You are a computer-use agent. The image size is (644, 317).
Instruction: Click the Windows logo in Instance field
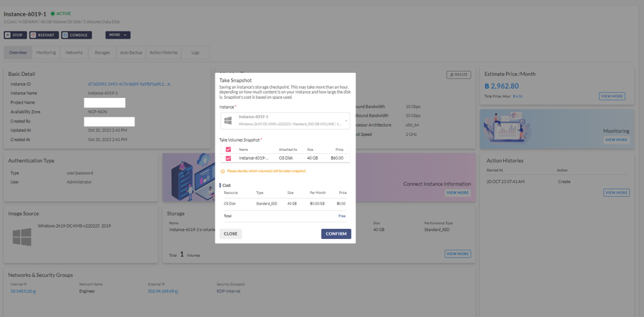228,120
